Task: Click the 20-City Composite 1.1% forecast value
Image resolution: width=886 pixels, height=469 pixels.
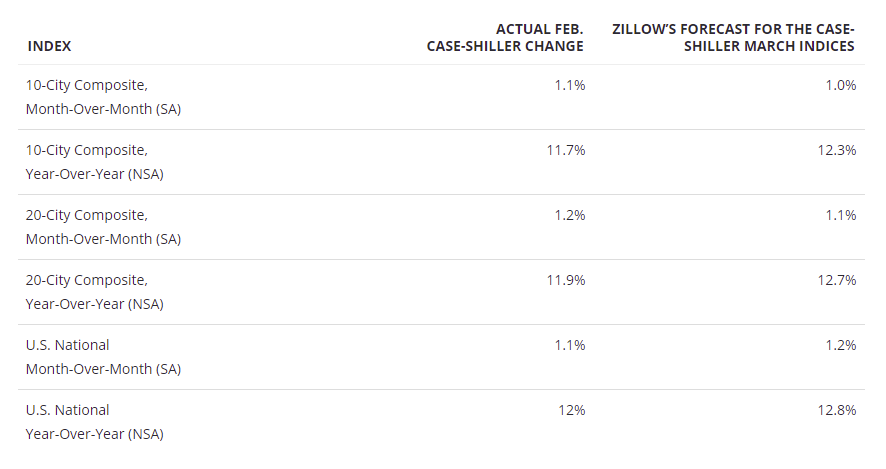Action: pyautogui.click(x=840, y=215)
